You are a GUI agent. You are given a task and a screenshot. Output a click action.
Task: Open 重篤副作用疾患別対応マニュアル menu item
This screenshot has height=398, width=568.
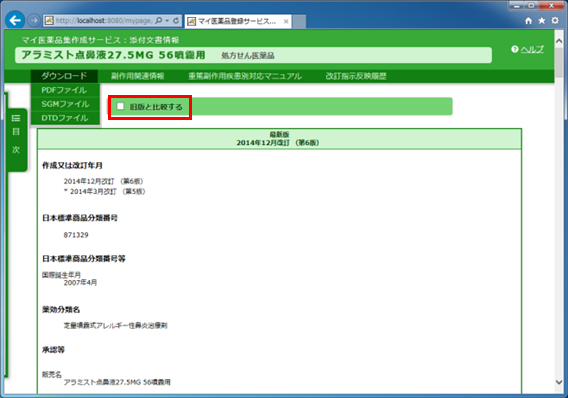point(245,76)
